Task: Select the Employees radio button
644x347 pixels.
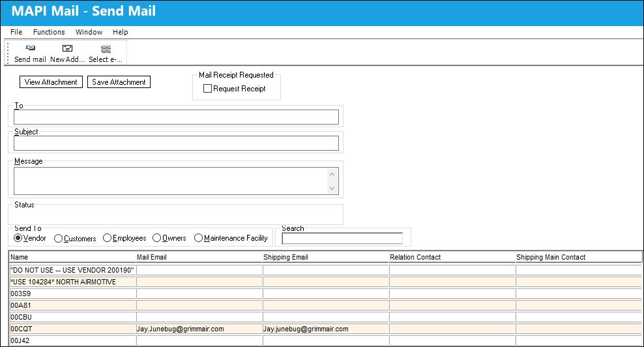Action: (107, 238)
